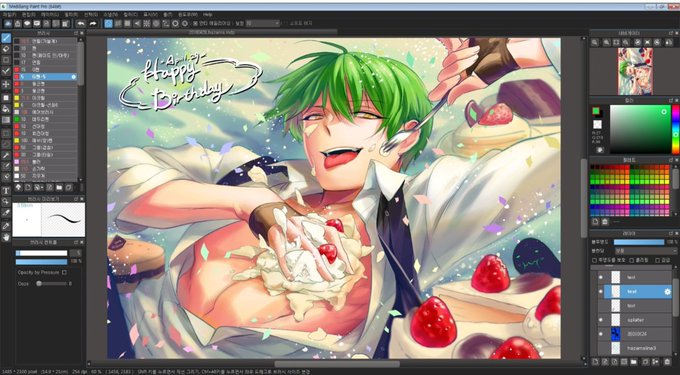Activate the highlighted snap-off icon
Viewport: 680px width, 375px height.
pos(108,23)
